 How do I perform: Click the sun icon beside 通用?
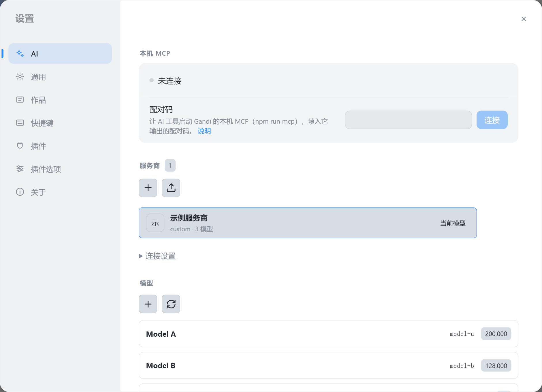(20, 77)
